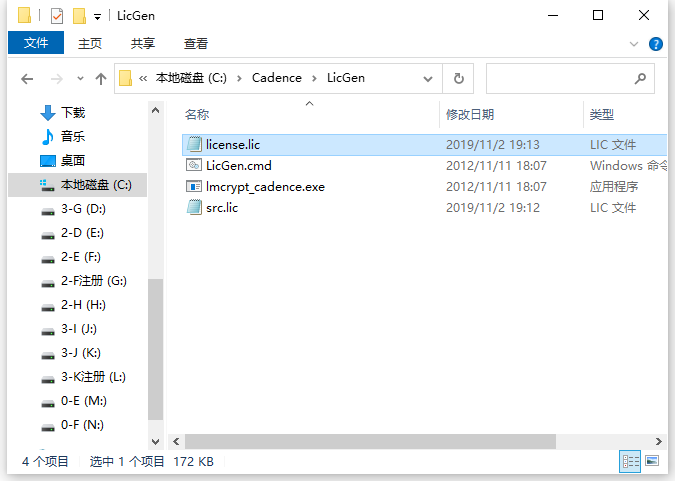
Task: Expand the ribbon with the chevron
Action: (x=634, y=44)
